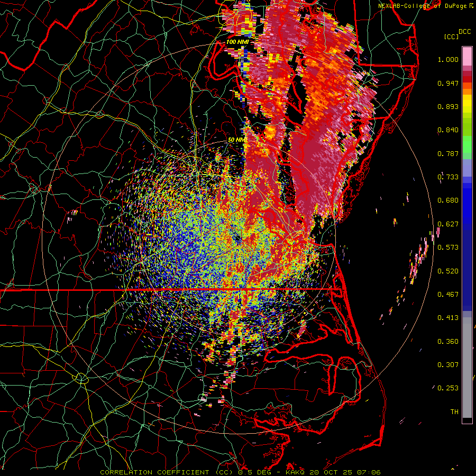Click the 0.307 color scale value

tap(448, 365)
